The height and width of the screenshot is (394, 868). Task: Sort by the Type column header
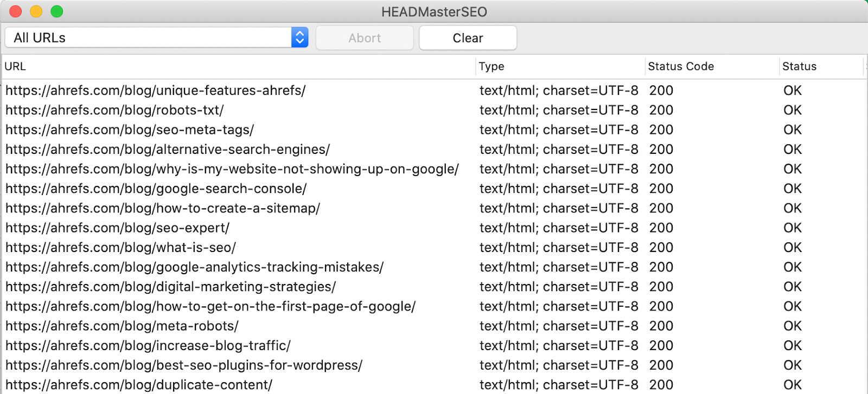492,66
